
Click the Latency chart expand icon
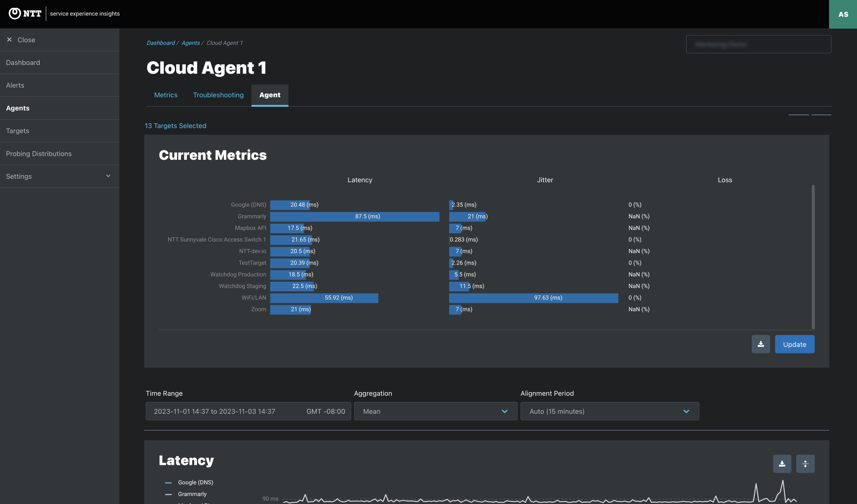(x=805, y=464)
